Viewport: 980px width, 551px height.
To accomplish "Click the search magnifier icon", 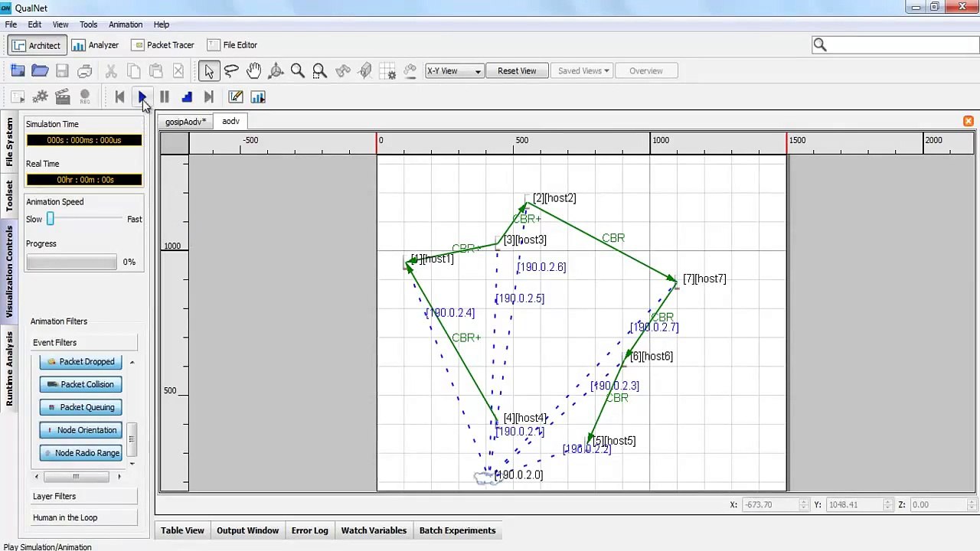I will point(820,45).
